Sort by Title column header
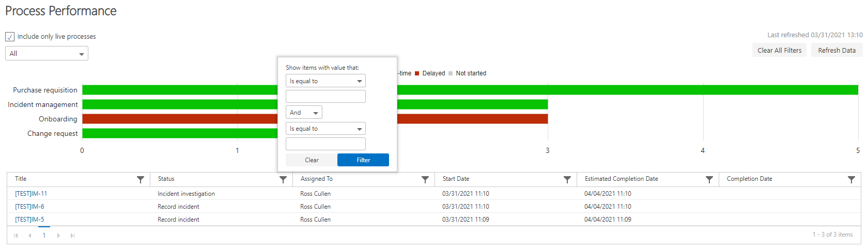 [x=21, y=179]
